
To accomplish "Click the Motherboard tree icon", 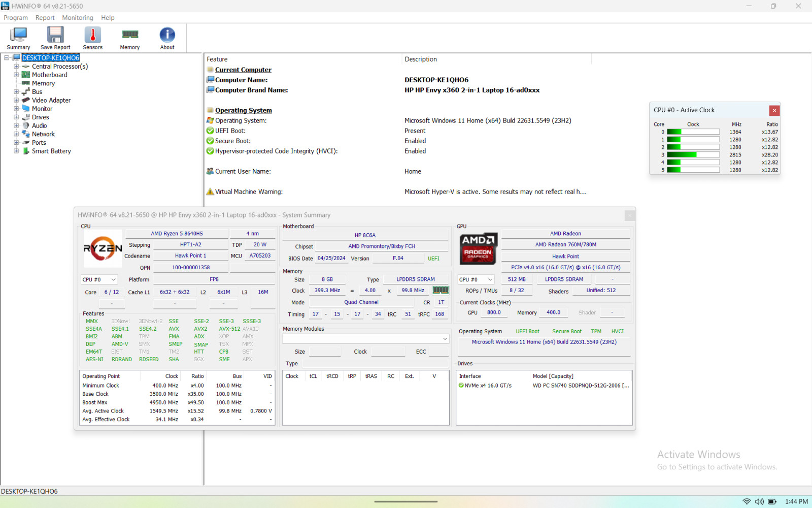I will click(x=26, y=75).
